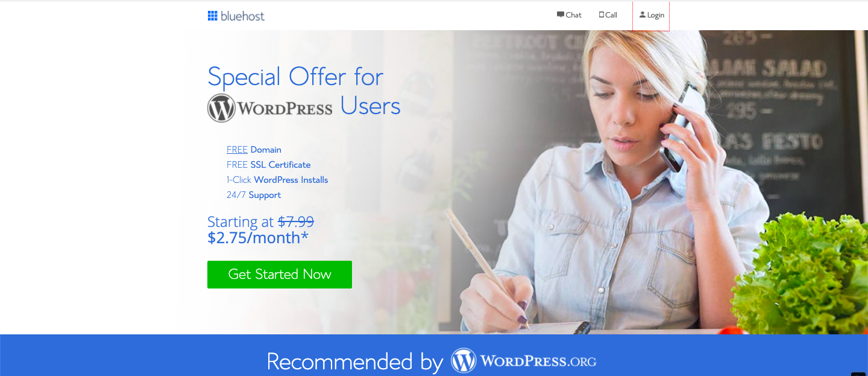
Task: Click the WordPress logo in the headline
Action: pyautogui.click(x=270, y=108)
